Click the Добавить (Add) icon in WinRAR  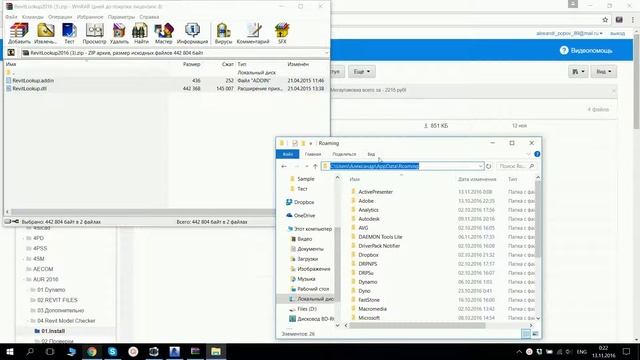[19, 33]
